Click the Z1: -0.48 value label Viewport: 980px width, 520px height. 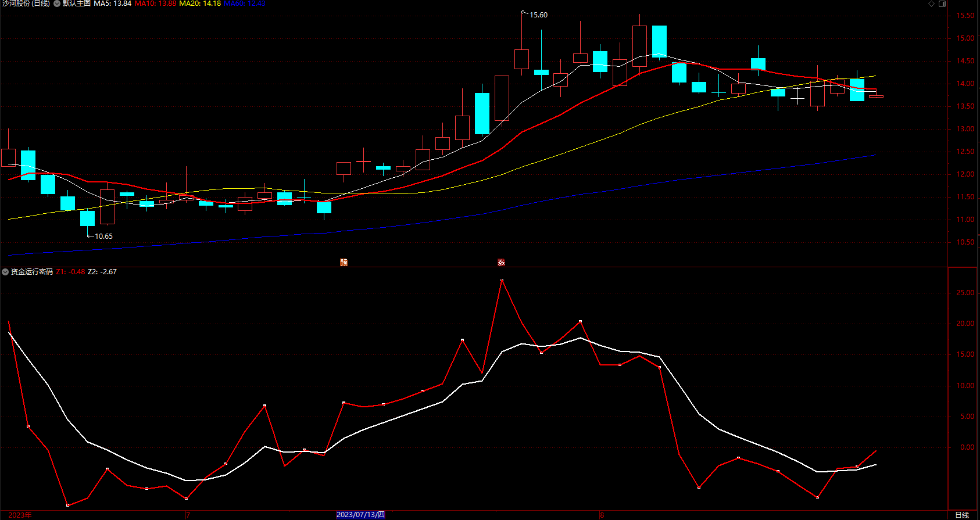pos(70,271)
